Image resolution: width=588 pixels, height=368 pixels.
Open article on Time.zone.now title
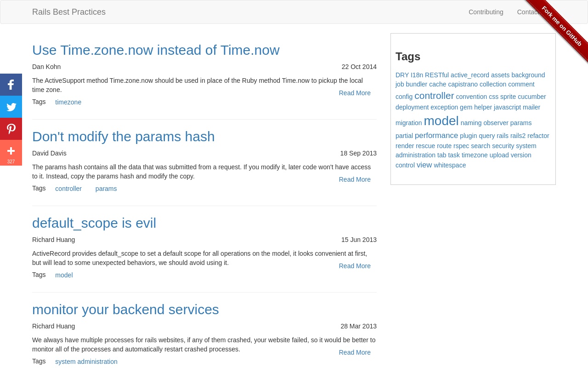coord(156,50)
